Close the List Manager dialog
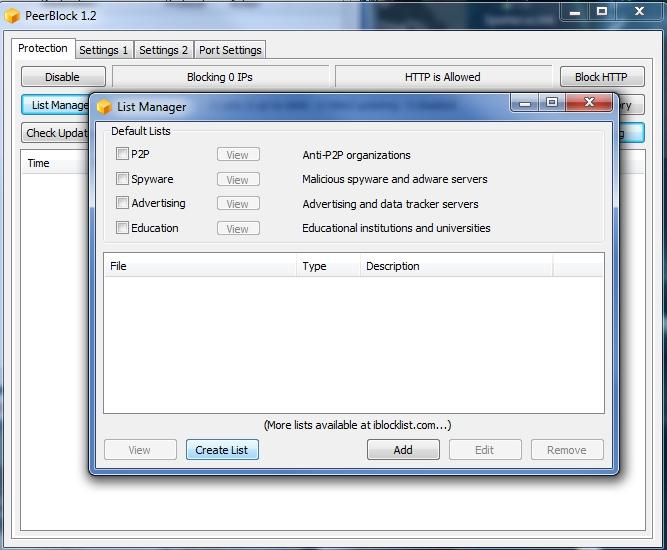This screenshot has height=550, width=667. tap(589, 102)
